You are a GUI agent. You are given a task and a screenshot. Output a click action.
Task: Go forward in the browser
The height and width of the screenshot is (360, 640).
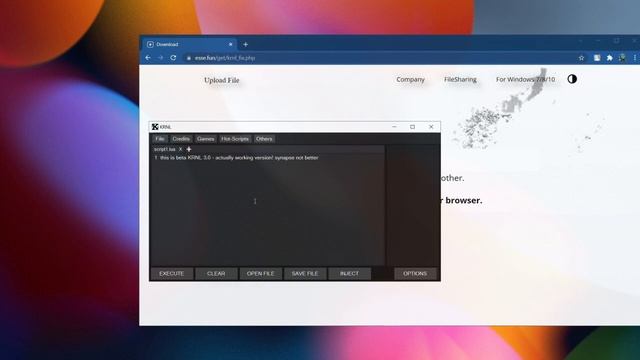[160, 58]
